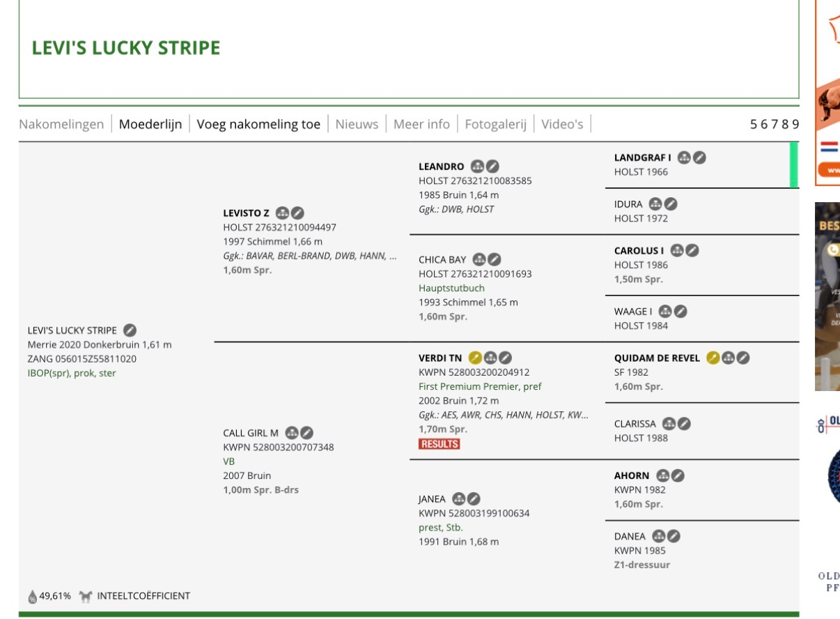Screen dimensions: 840x619
Task: Click the blood drop percentage icon
Action: point(33,596)
